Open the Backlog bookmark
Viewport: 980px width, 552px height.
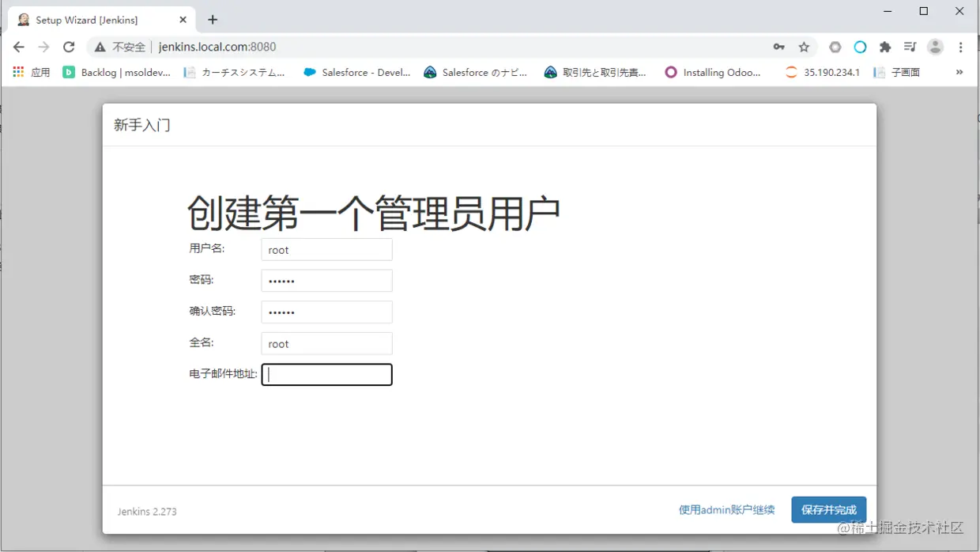(117, 72)
